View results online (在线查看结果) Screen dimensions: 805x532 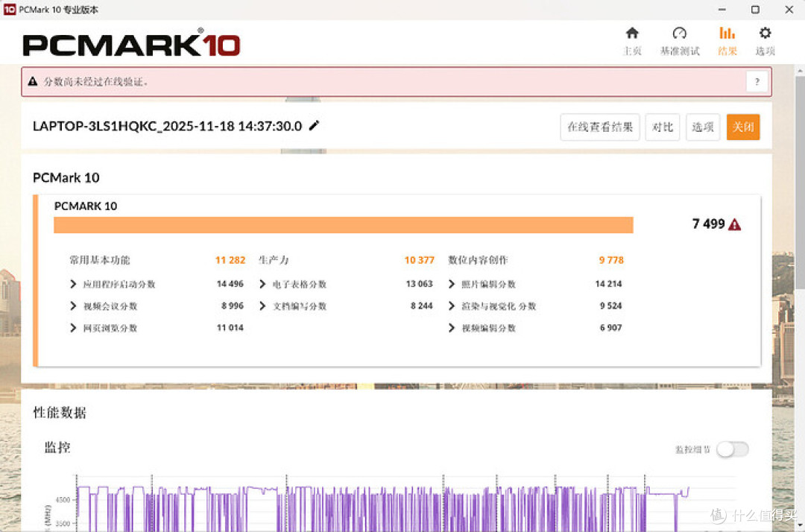pyautogui.click(x=599, y=127)
